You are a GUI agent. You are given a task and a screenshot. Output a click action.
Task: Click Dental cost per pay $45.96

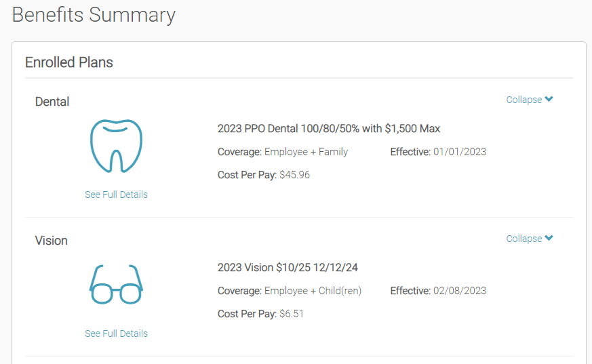pyautogui.click(x=294, y=175)
